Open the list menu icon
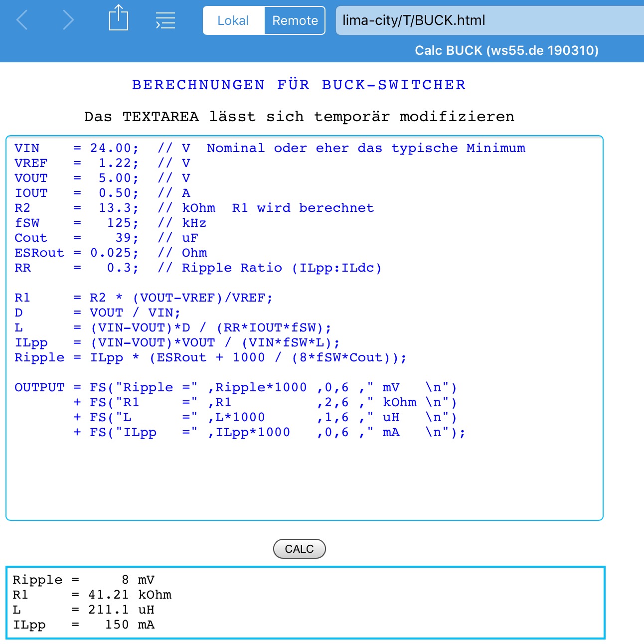The width and height of the screenshot is (644, 644). tap(165, 21)
